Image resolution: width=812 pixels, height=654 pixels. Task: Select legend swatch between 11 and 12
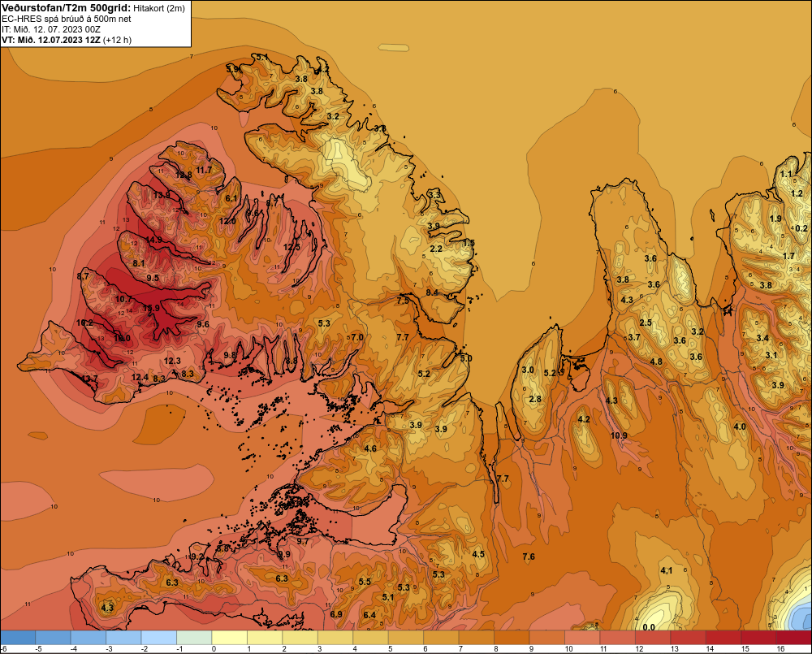point(618,637)
